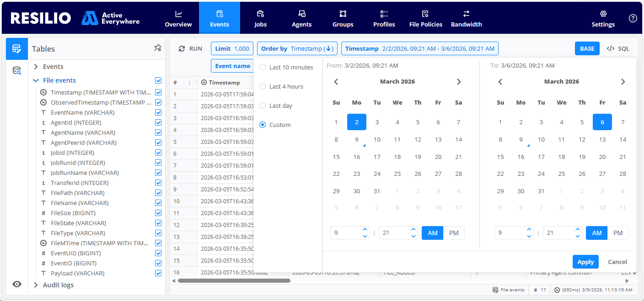
Task: Click the horizontal table scrollbar
Action: pyautogui.click(x=234, y=280)
